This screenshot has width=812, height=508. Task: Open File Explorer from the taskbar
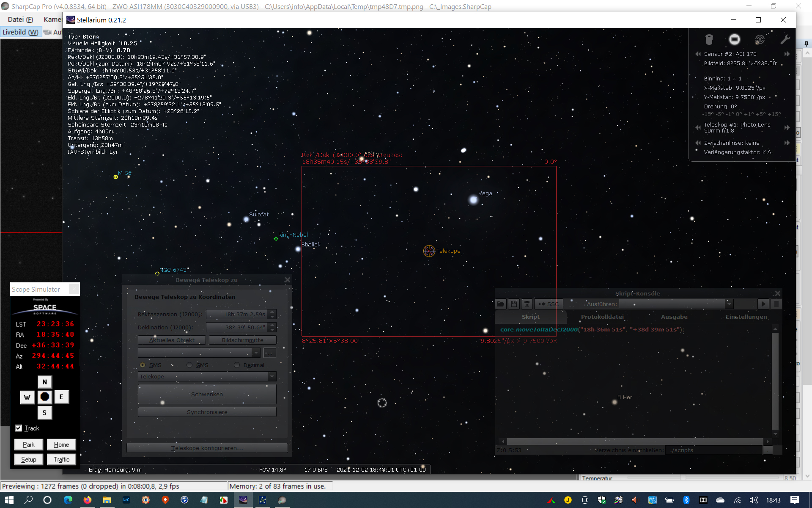pyautogui.click(x=107, y=500)
